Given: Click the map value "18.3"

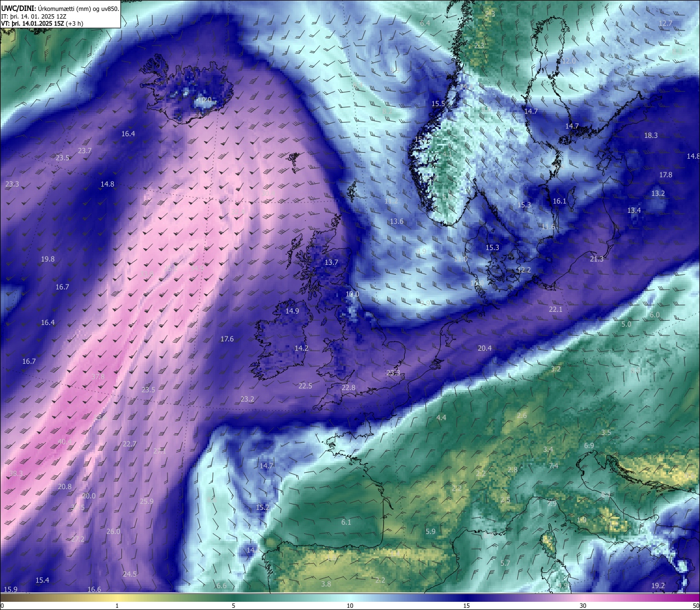Looking at the screenshot, I should coord(651,136).
